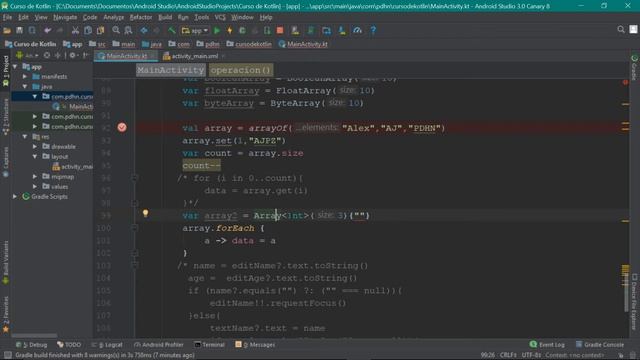Click MainActivity.kt in the navigation breadcrumb

(303, 44)
